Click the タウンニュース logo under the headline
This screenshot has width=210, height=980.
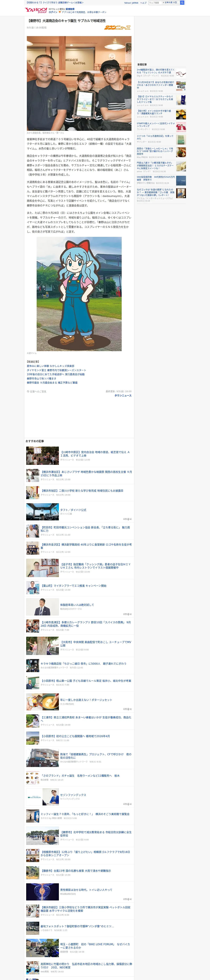click(x=117, y=27)
